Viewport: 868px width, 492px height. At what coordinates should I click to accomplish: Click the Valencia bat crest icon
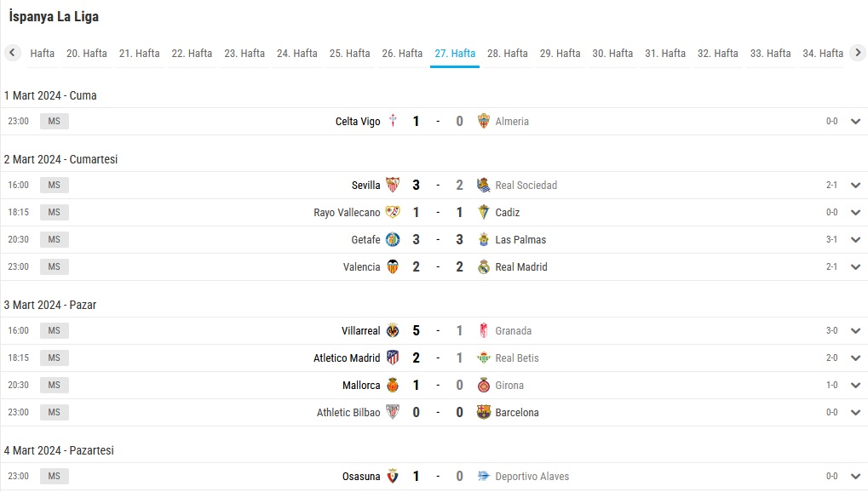(x=393, y=266)
